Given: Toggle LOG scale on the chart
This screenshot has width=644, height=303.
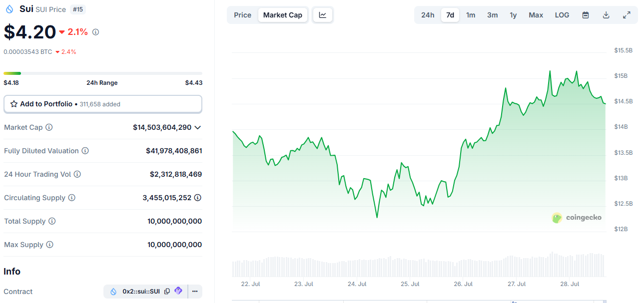Looking at the screenshot, I should click(562, 15).
